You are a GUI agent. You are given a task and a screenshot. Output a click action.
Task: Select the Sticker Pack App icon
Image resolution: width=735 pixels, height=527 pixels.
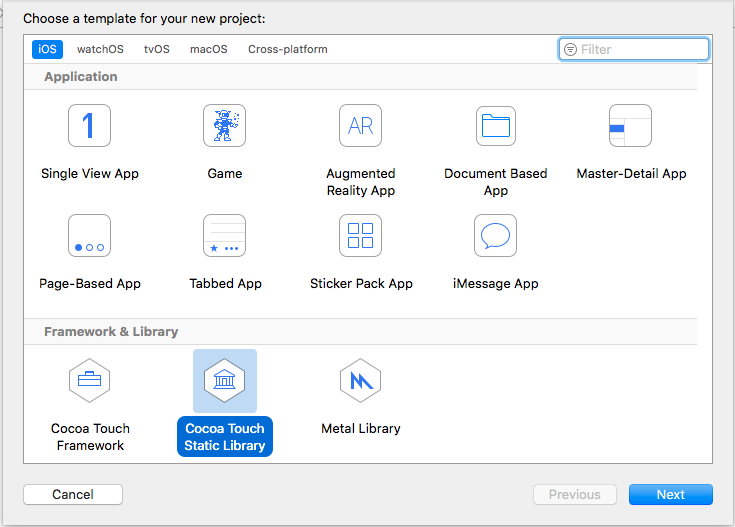tap(360, 236)
